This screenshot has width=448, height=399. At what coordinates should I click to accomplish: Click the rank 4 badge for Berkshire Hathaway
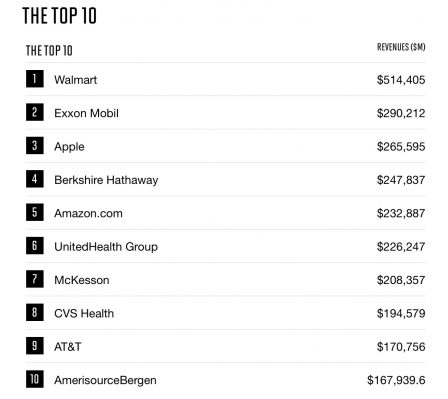click(x=35, y=179)
